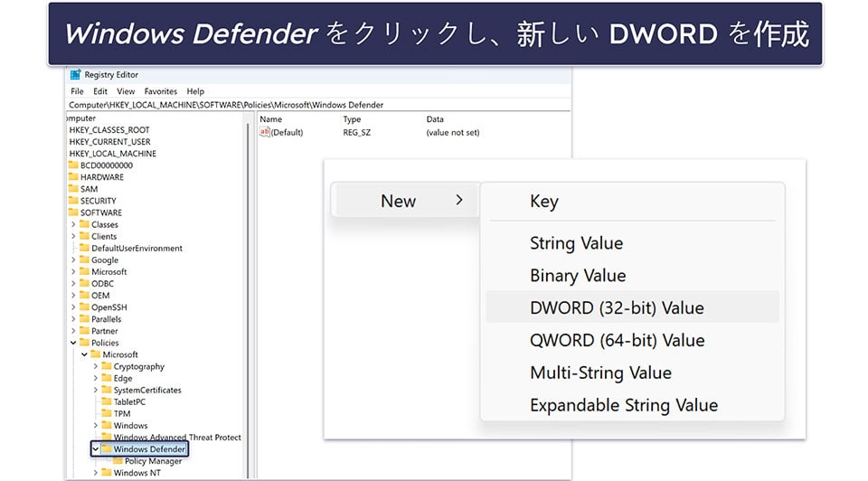Collapse the Policies key
The image size is (868, 481).
(73, 344)
